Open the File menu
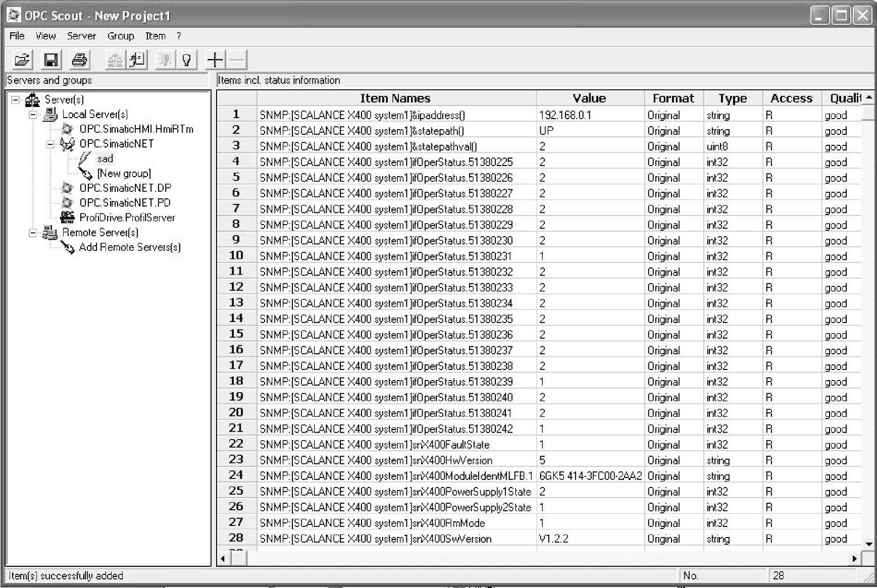 click(17, 36)
